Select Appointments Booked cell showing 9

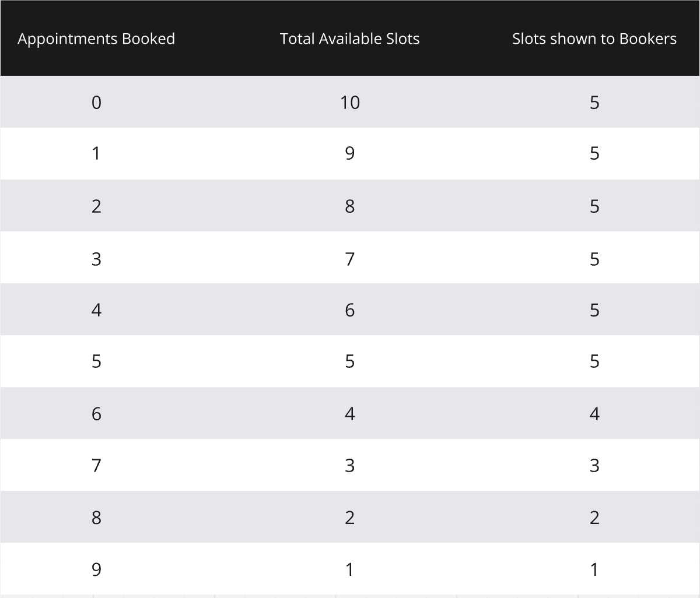pos(96,569)
